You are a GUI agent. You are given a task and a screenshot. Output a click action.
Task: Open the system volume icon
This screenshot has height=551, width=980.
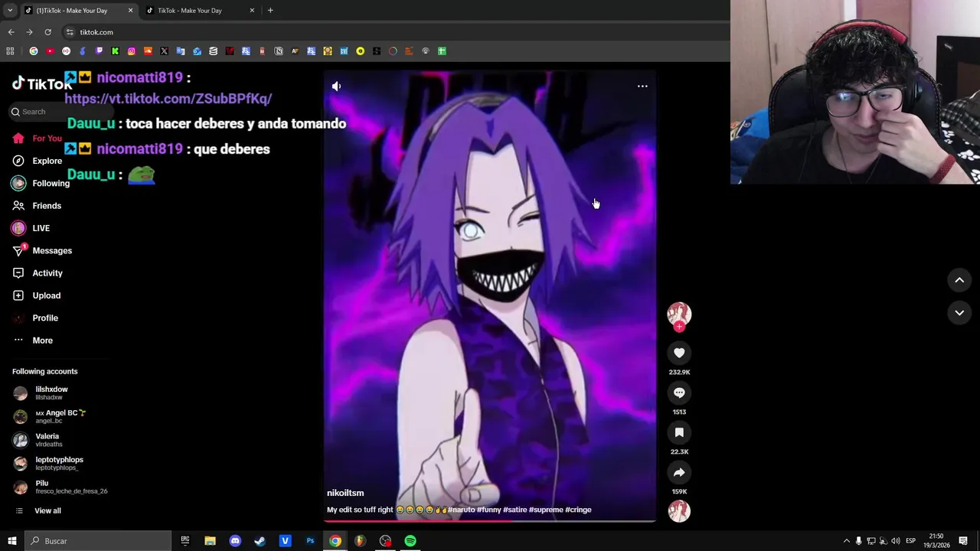point(896,541)
